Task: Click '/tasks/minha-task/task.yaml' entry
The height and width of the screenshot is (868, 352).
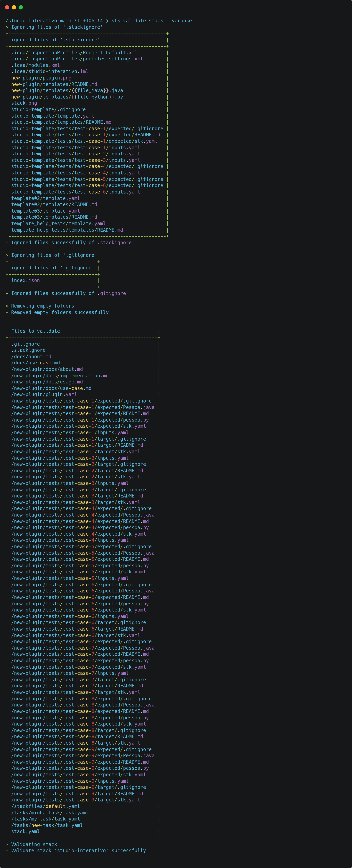Action: click(50, 813)
